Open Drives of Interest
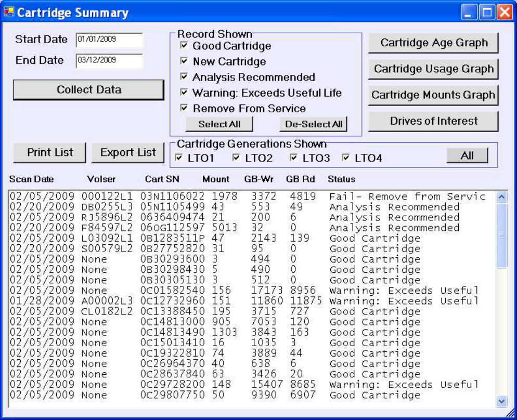 click(433, 121)
